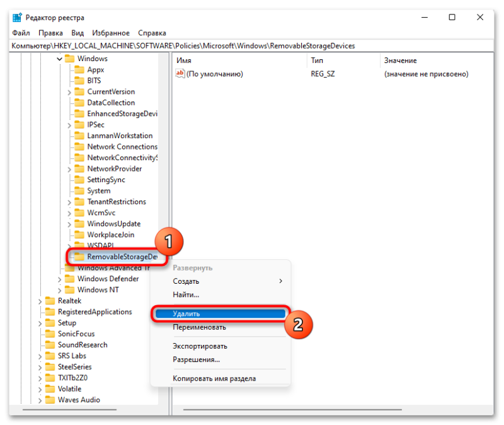Click the Имя column header
Viewport: 504px width, 425px height.
click(241, 60)
